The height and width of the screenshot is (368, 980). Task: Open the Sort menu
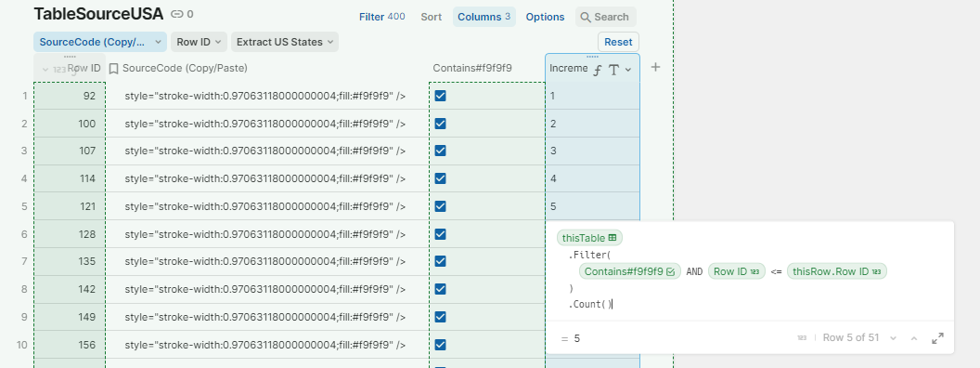tap(432, 17)
